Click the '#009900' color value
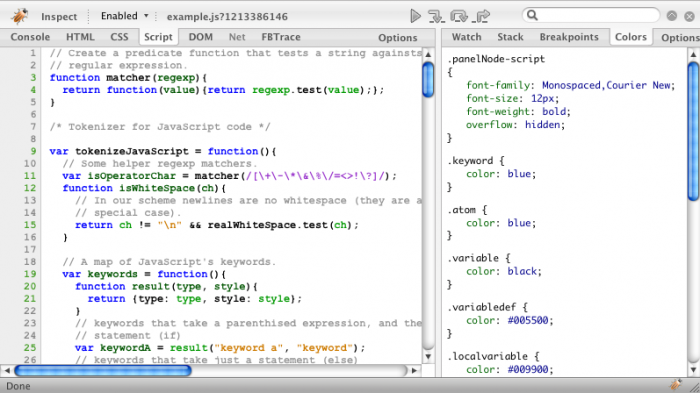The image size is (700, 393). [528, 369]
